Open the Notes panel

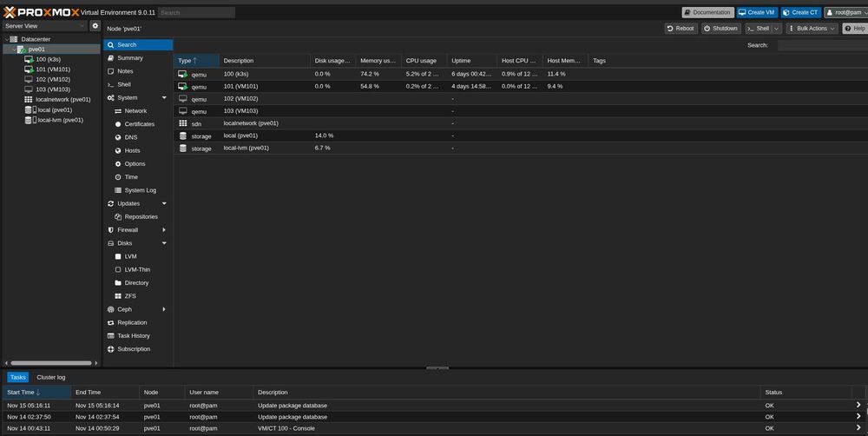click(x=138, y=71)
